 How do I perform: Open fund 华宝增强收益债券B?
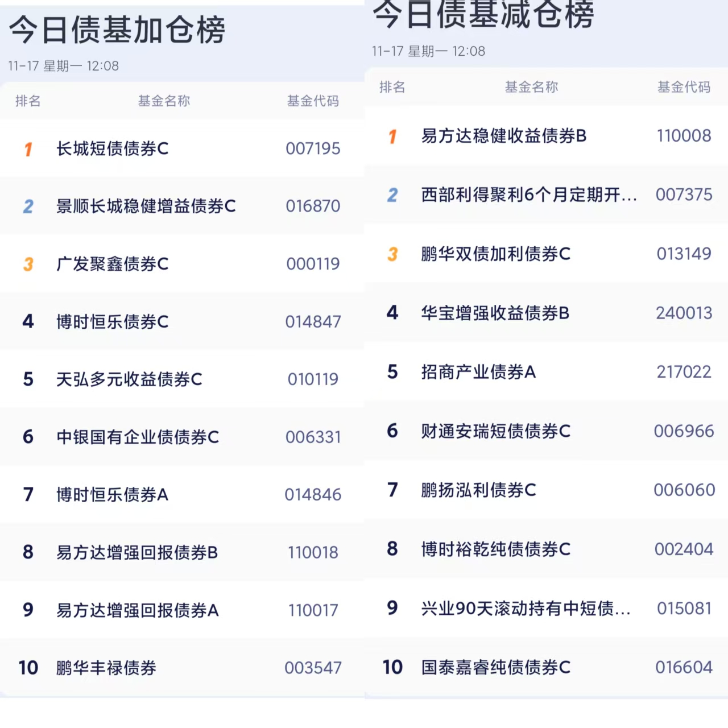coord(495,313)
